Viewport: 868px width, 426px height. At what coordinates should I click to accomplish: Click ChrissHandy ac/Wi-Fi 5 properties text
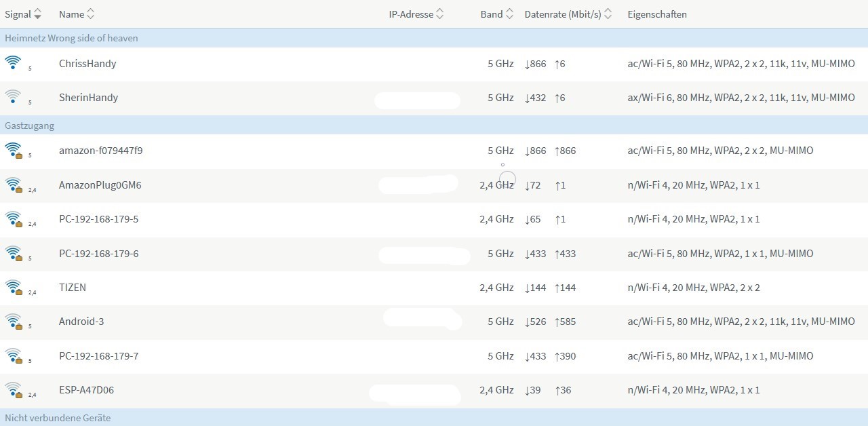pos(741,64)
